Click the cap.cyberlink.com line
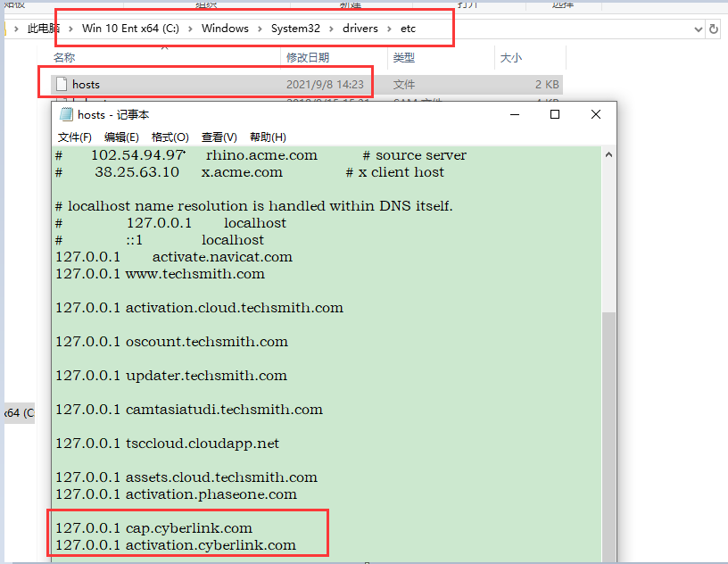Image resolution: width=728 pixels, height=564 pixels. pos(153,527)
